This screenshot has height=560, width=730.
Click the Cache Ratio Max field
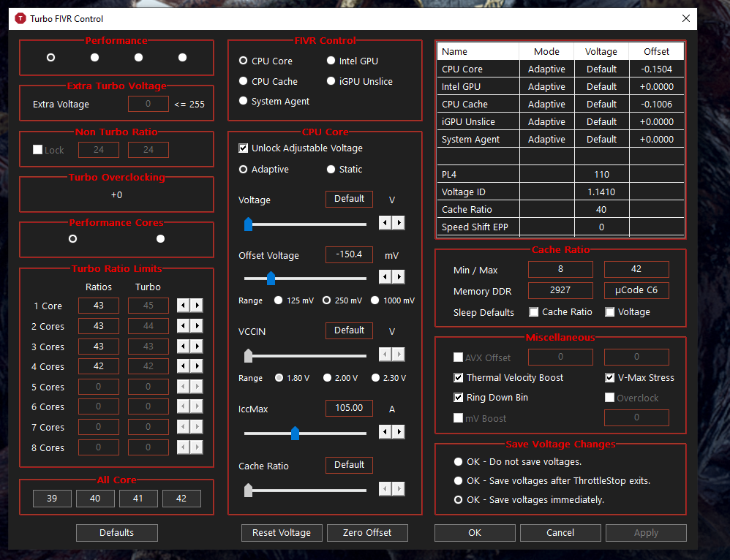coord(636,270)
